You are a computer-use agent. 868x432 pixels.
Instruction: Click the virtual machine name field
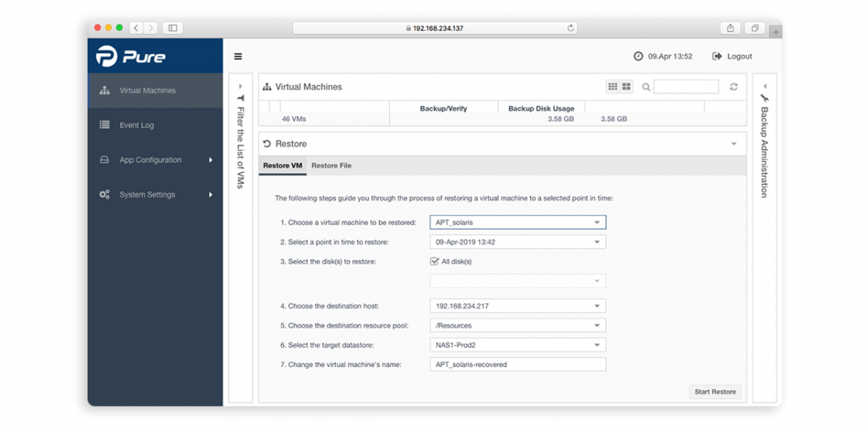point(518,364)
